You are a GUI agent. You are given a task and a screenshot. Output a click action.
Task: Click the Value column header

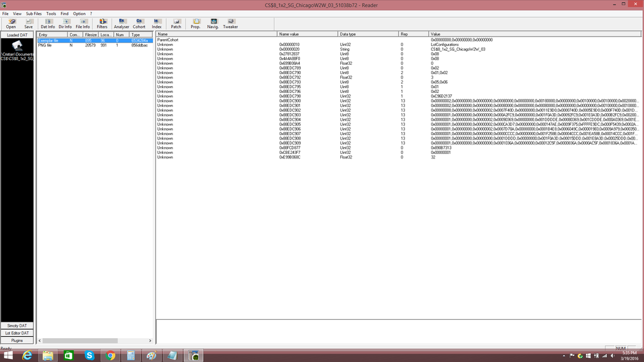click(x=535, y=34)
